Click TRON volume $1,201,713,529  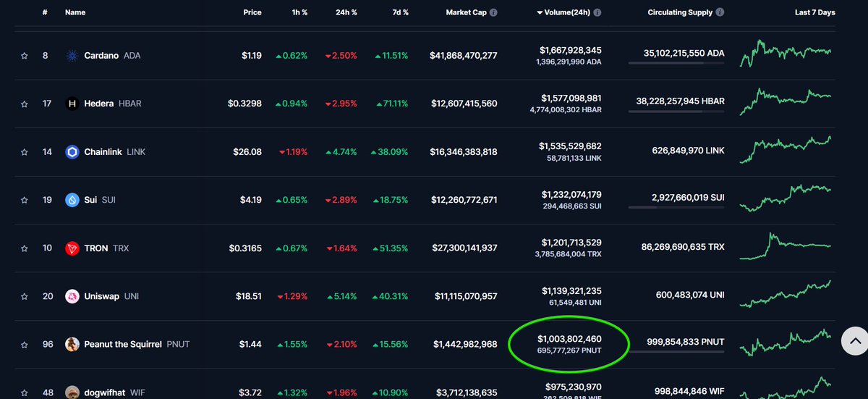click(570, 242)
